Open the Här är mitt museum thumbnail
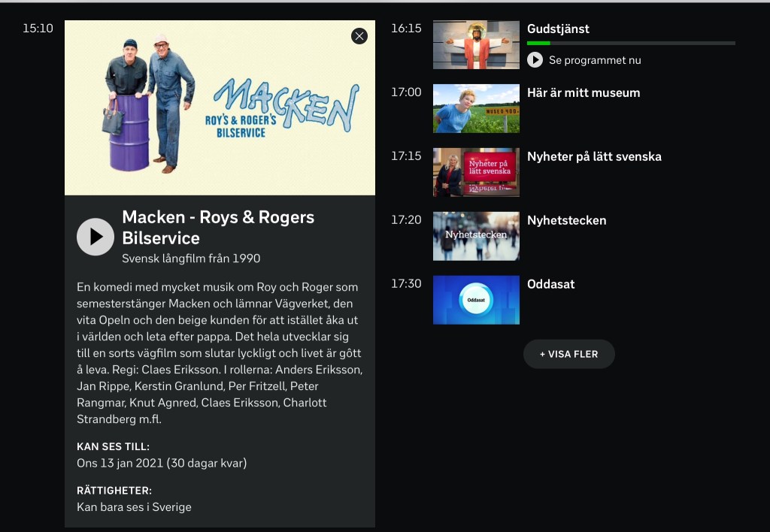The image size is (770, 532). pyautogui.click(x=476, y=108)
